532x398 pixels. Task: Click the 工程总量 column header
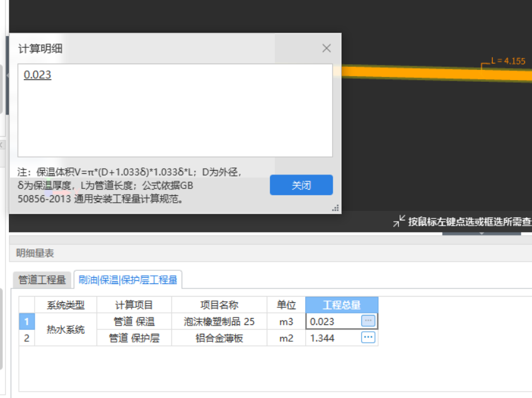[x=342, y=305]
